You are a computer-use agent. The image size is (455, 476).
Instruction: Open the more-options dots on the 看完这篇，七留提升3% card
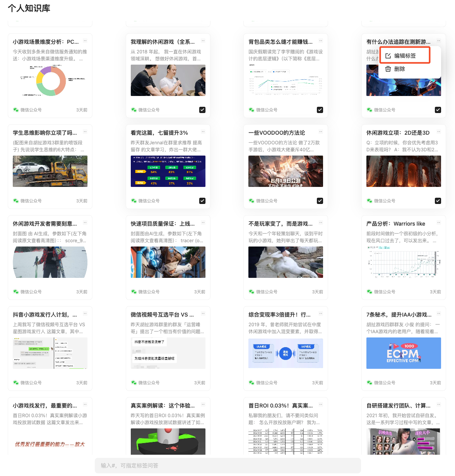(x=203, y=132)
